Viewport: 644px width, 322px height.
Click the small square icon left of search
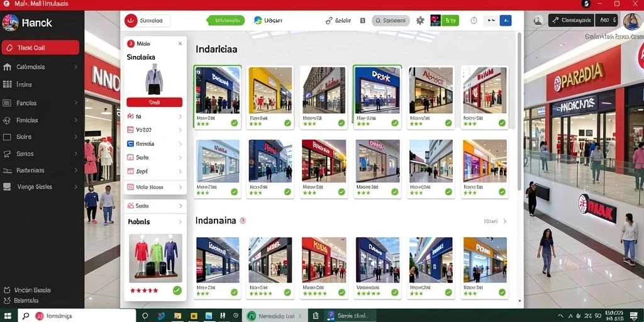(363, 21)
